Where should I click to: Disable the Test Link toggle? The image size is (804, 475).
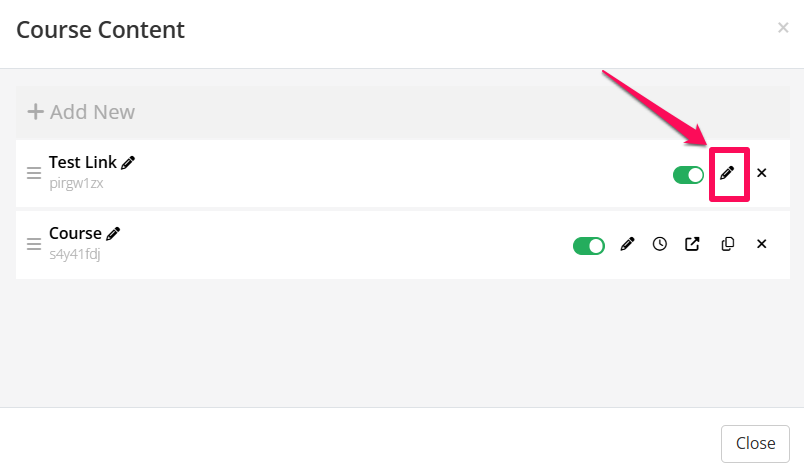(689, 174)
